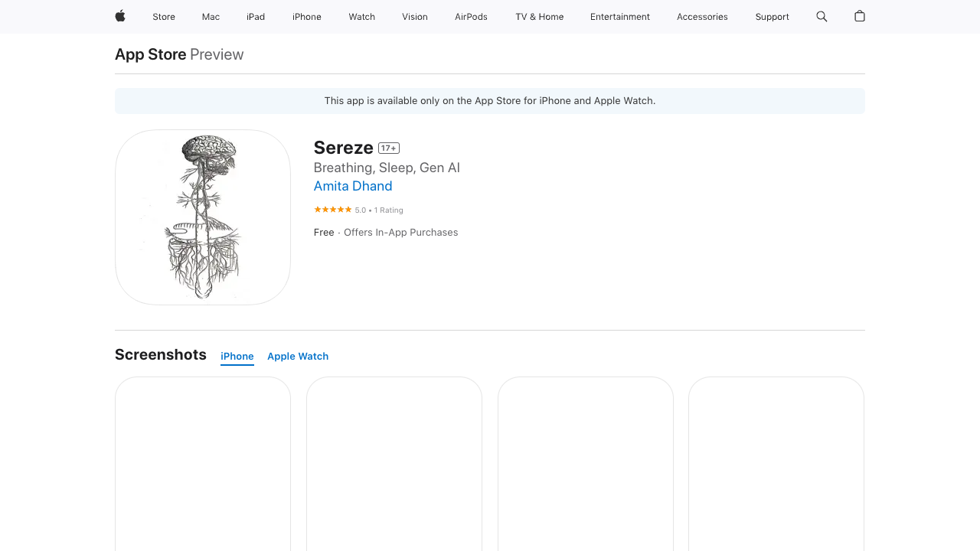Select the iPhone screenshots tab
980x551 pixels.
coord(237,356)
